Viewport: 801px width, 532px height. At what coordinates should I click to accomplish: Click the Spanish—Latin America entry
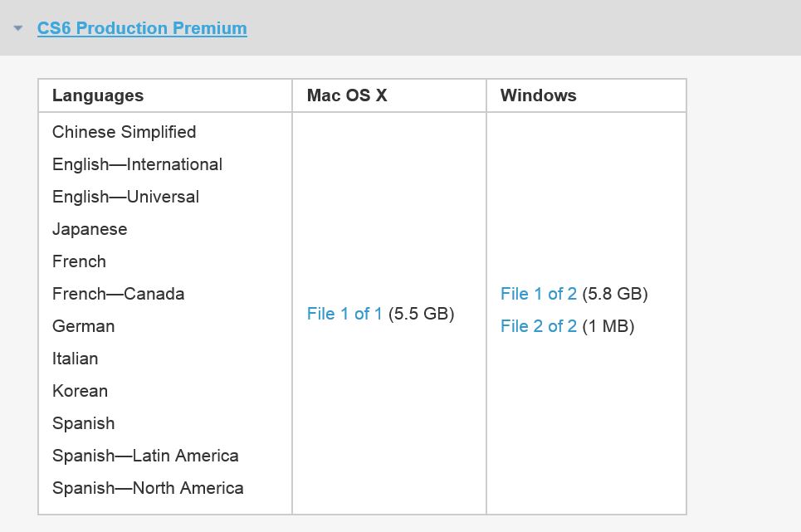(145, 456)
